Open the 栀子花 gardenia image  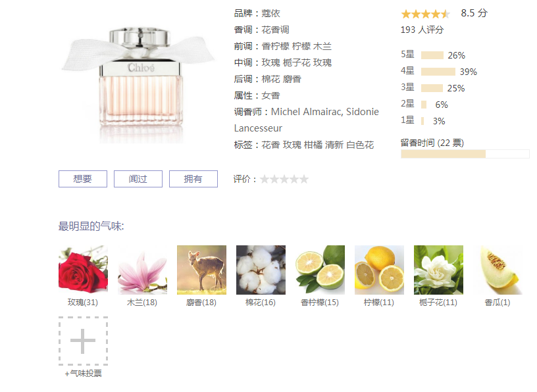click(x=439, y=270)
